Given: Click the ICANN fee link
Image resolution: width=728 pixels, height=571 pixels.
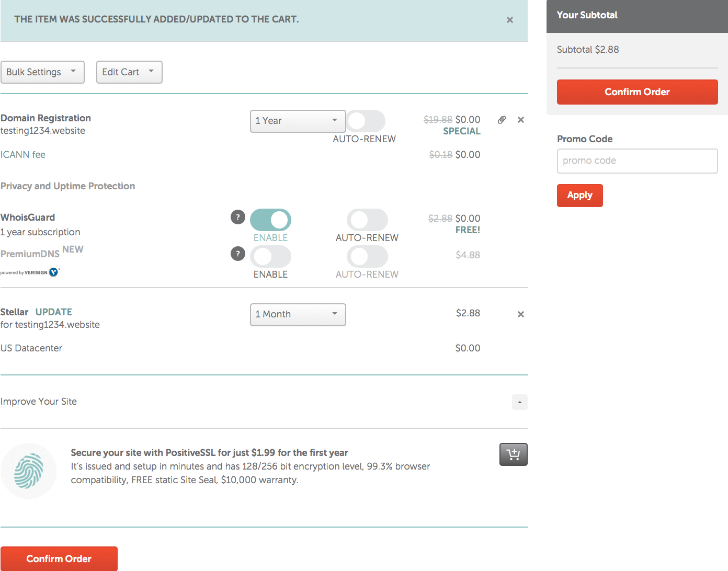Looking at the screenshot, I should pyautogui.click(x=23, y=155).
